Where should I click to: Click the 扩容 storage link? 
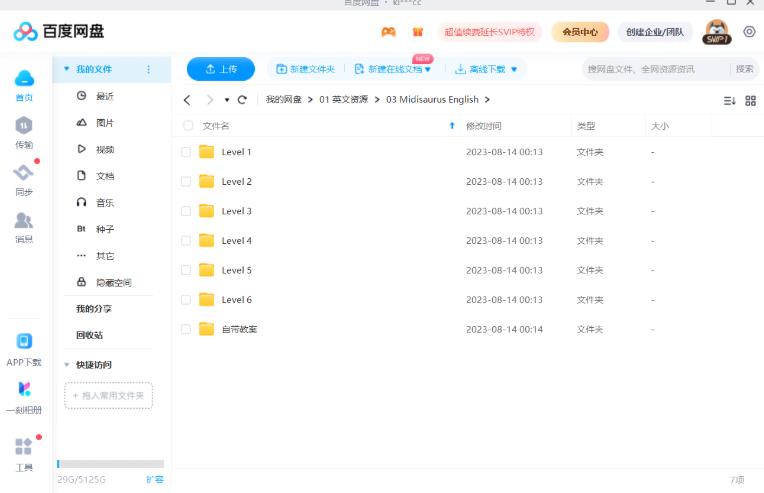point(155,479)
